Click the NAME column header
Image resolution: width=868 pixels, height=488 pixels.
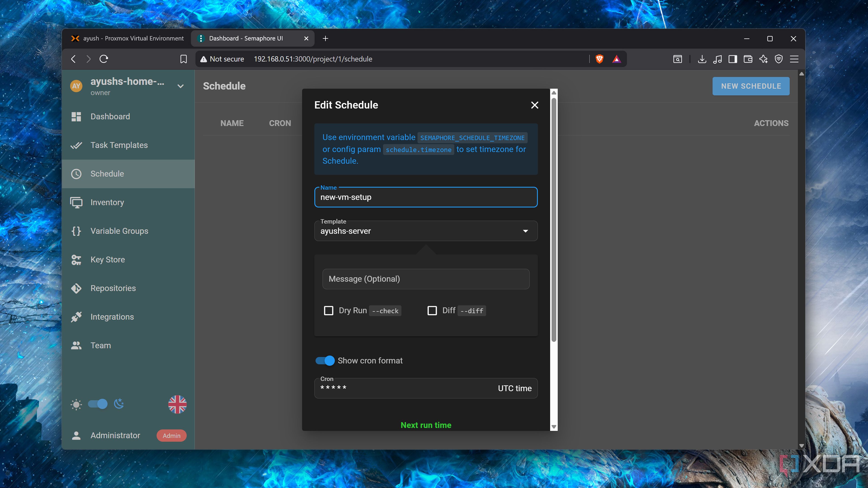pyautogui.click(x=232, y=123)
